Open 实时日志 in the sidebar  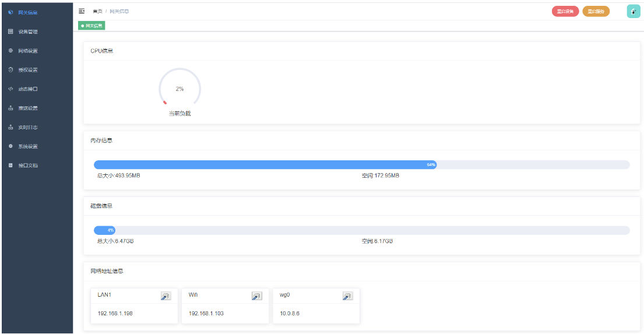[x=28, y=127]
